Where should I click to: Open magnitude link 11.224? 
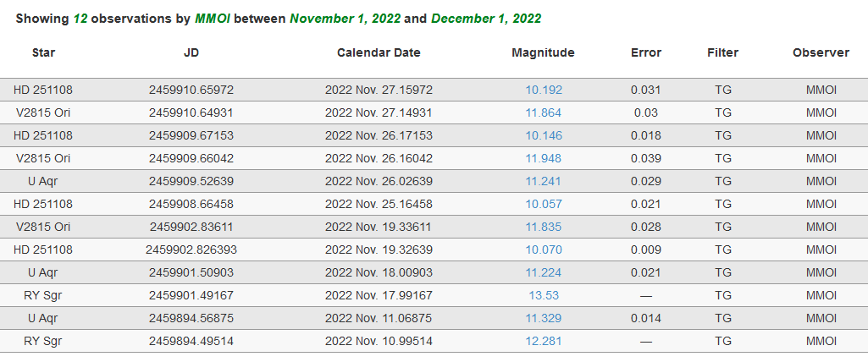click(544, 272)
